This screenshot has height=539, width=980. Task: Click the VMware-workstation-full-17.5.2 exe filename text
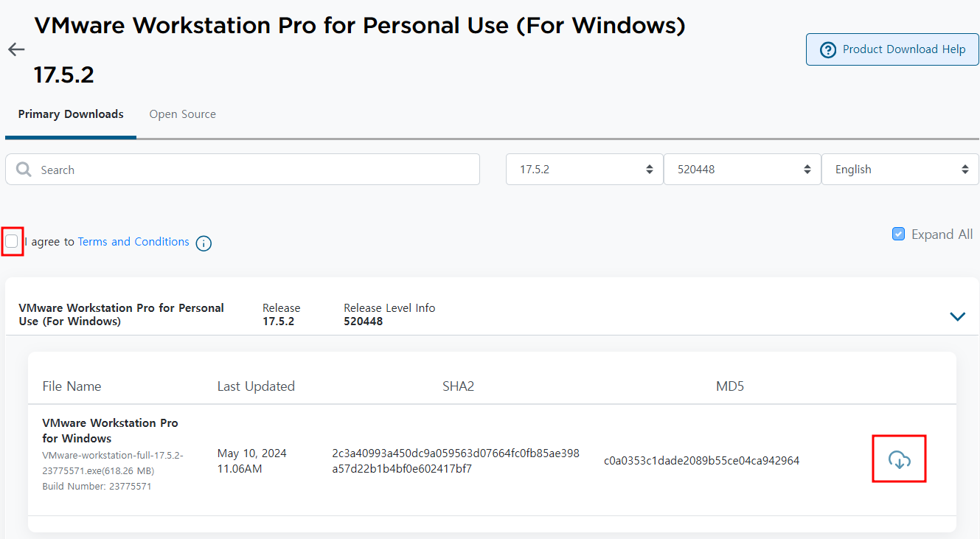coord(113,463)
